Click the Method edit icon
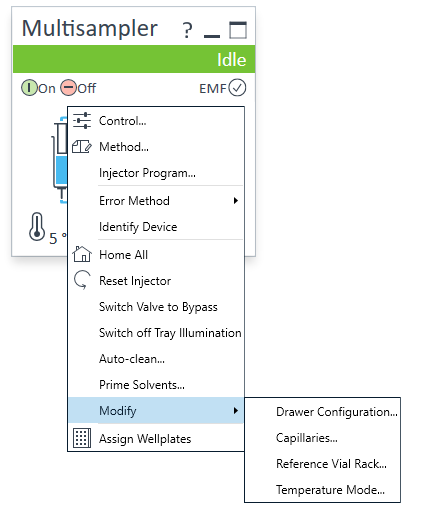This screenshot has height=530, width=428. [x=81, y=147]
